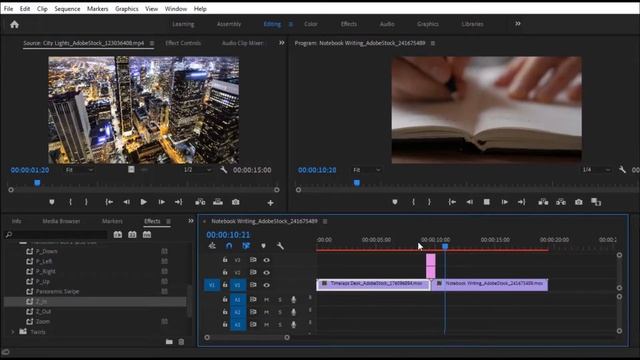This screenshot has width=640, height=360.
Task: Mute audio track A1
Action: pyautogui.click(x=267, y=300)
